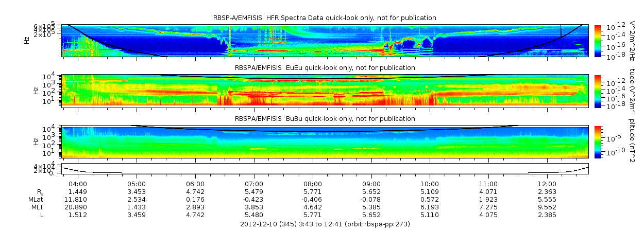Click the Hz axis label of HFR panel

[x=27, y=40]
